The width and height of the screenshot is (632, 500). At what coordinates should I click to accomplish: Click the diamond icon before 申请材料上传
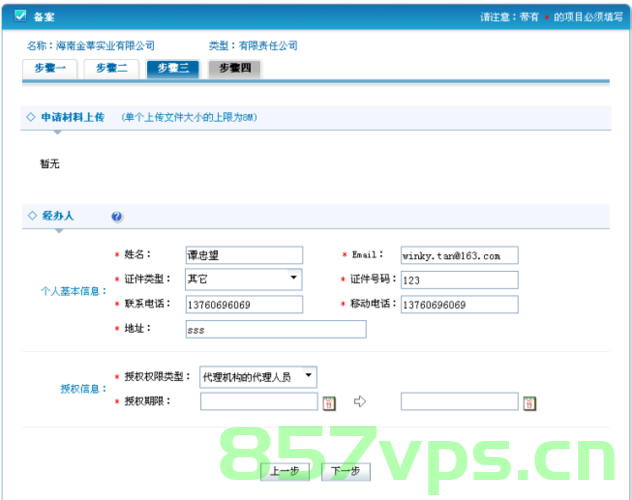click(31, 117)
